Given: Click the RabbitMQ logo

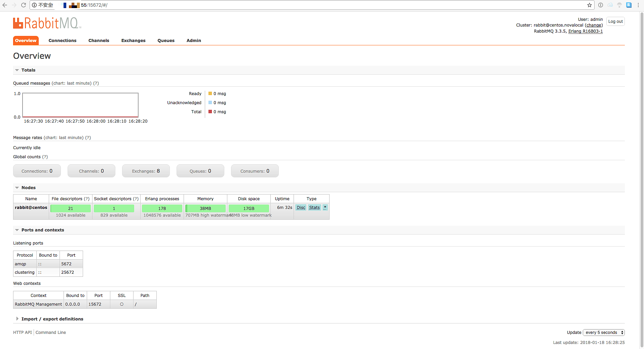Looking at the screenshot, I should click(47, 23).
